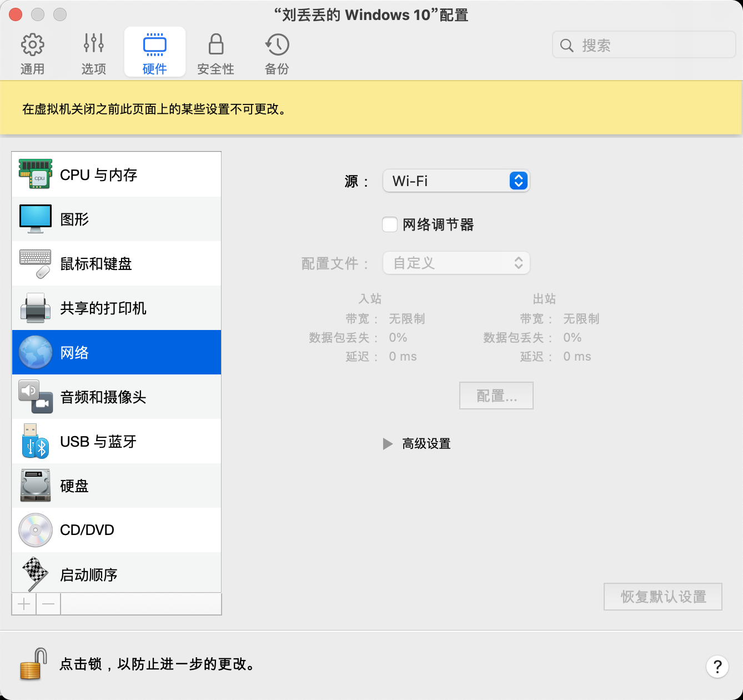Click the padlock icon to prevent changes
Viewport: 743px width, 700px height.
(x=33, y=664)
